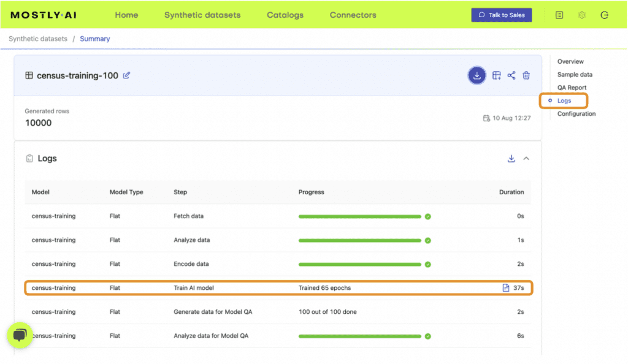Open the live chat widget
The width and height of the screenshot is (628, 364).
pos(20,336)
